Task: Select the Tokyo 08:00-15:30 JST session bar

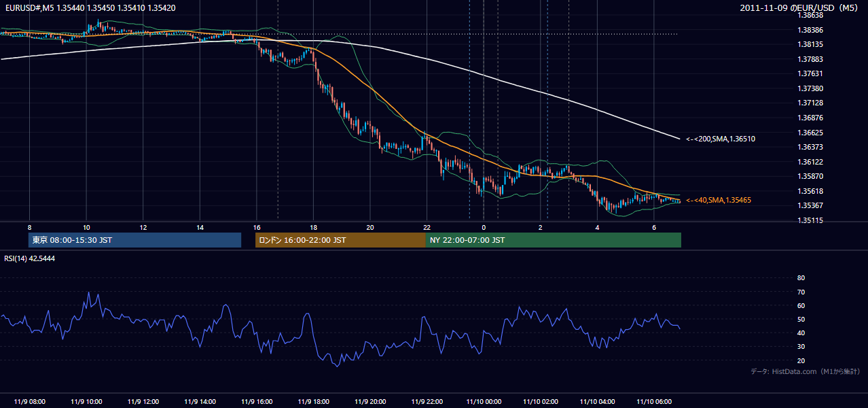Action: click(134, 240)
